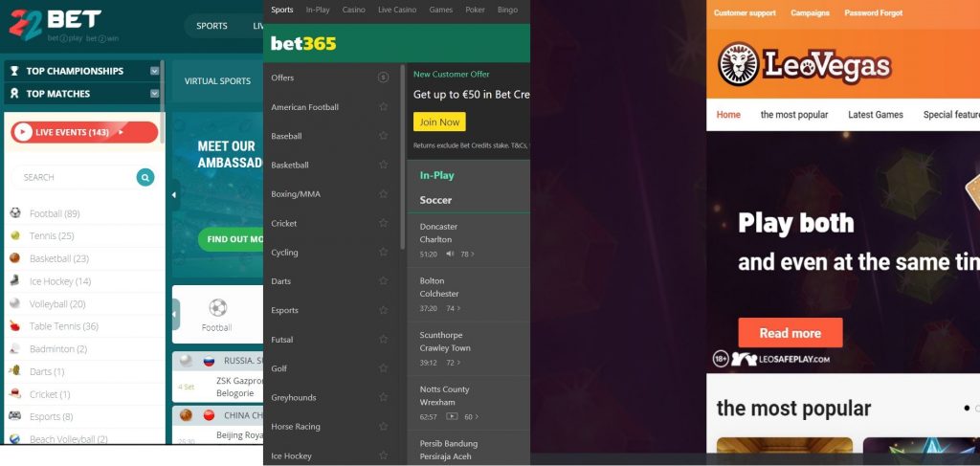Viewport: 980px width, 466px height.
Task: Click the audio icon on Doncaster match
Action: tap(450, 254)
